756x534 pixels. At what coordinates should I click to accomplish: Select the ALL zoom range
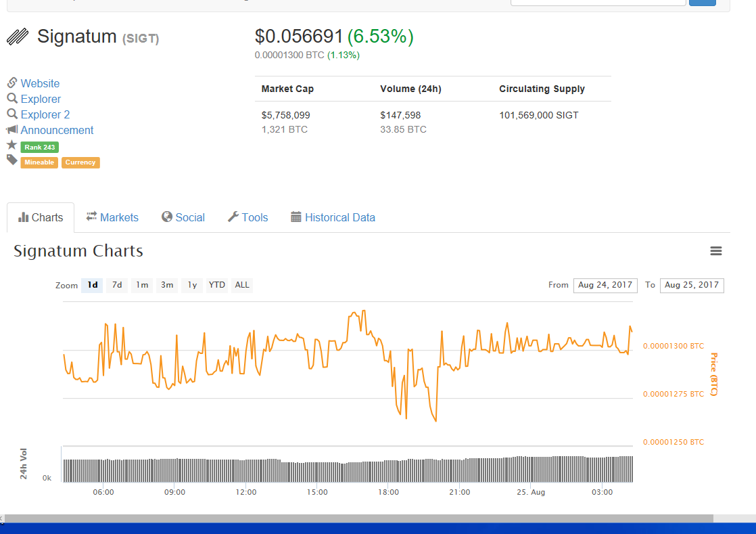tap(242, 285)
